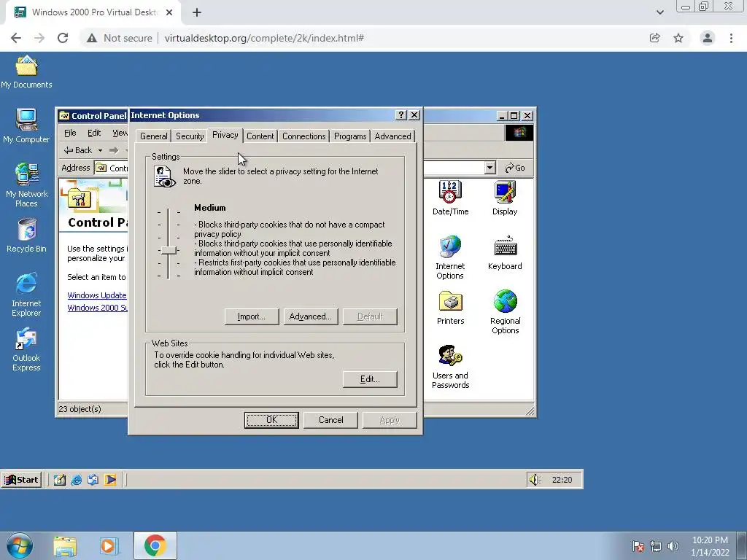Open My Computer desktop icon
This screenshot has width=747, height=560.
(26, 125)
